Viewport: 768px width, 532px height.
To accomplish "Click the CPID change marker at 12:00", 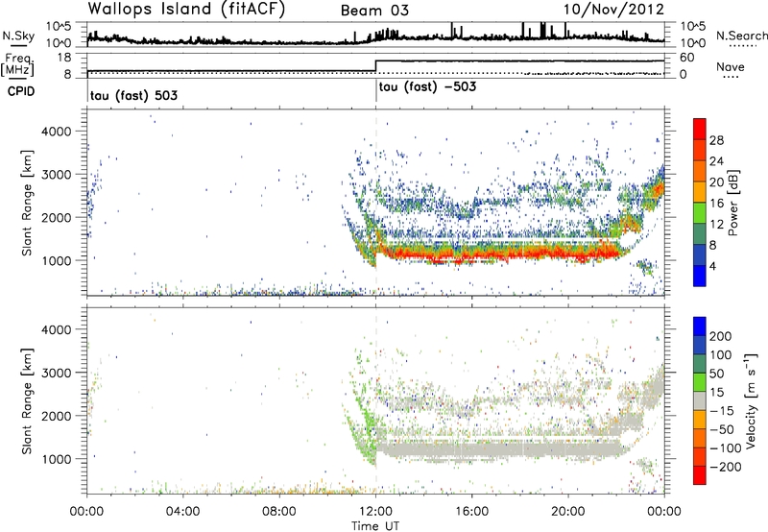I will point(375,91).
